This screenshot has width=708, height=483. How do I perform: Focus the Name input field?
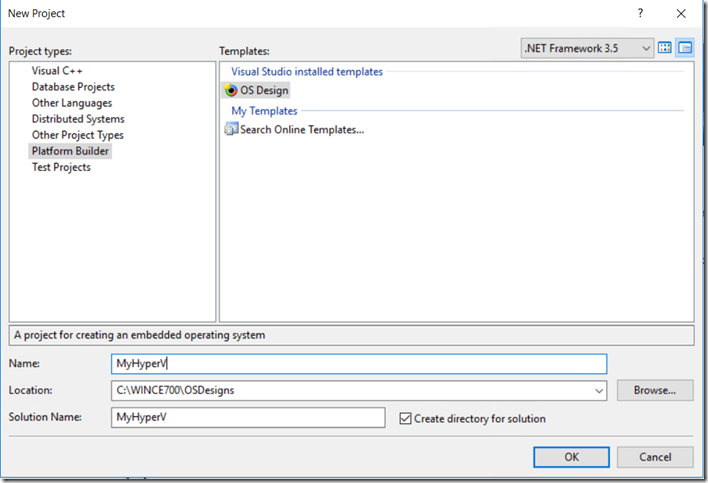pos(359,364)
